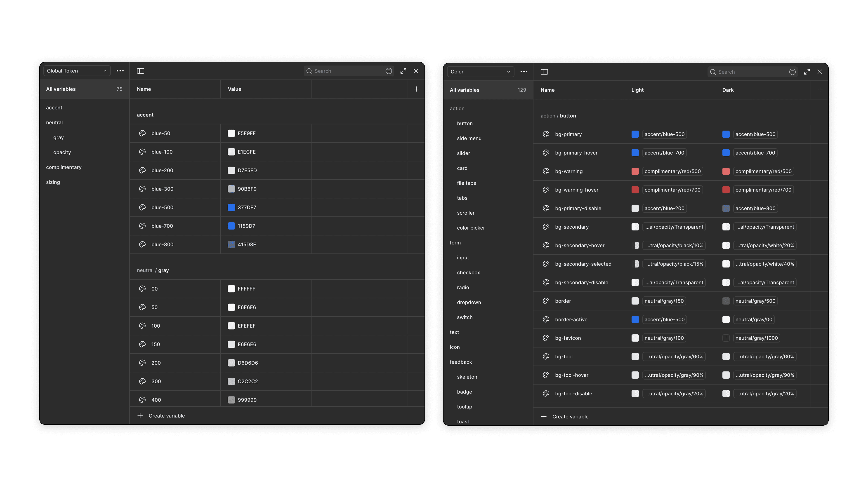Click color type icon of bg-secondary-hover

(x=546, y=245)
